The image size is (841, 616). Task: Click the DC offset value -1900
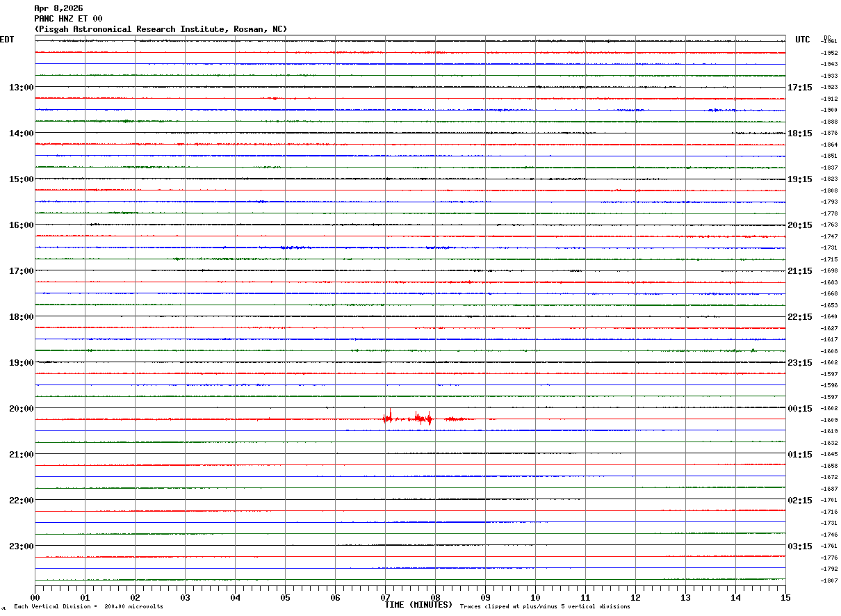828,111
